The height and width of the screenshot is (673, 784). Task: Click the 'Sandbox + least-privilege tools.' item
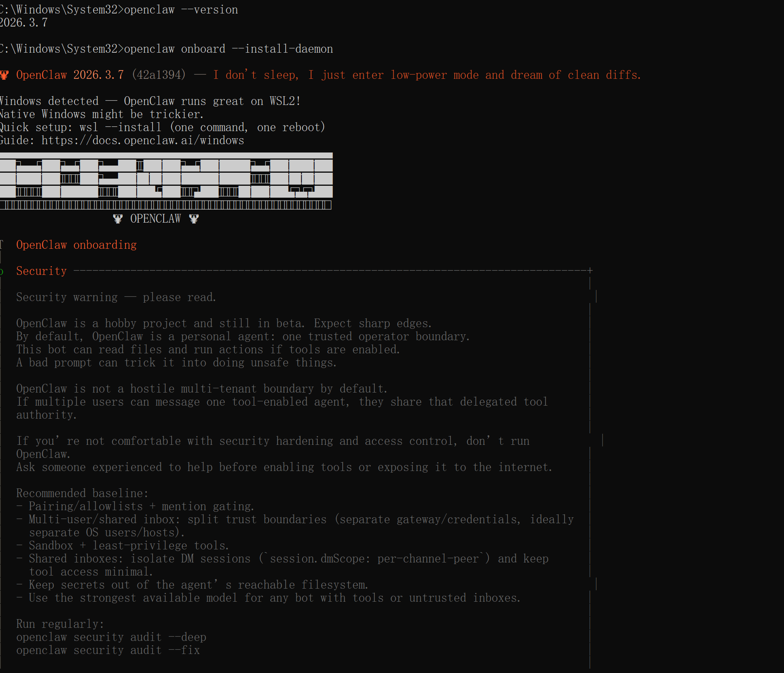pyautogui.click(x=129, y=545)
